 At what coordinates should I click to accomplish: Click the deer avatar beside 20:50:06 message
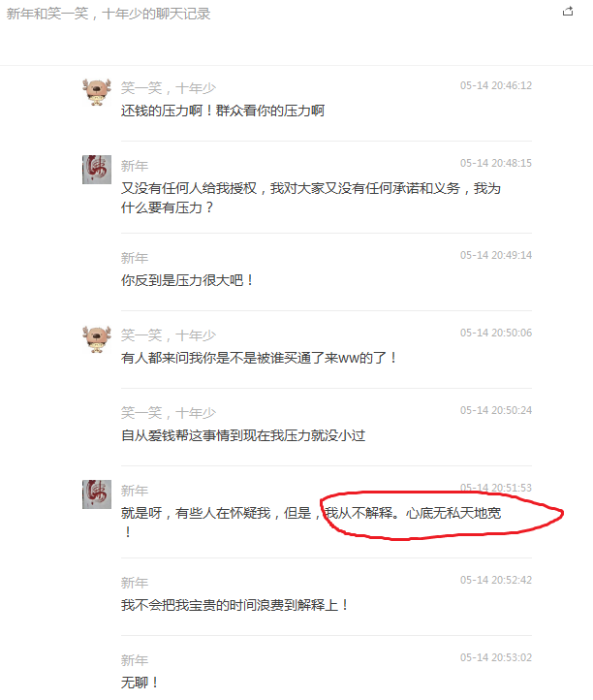point(97,339)
